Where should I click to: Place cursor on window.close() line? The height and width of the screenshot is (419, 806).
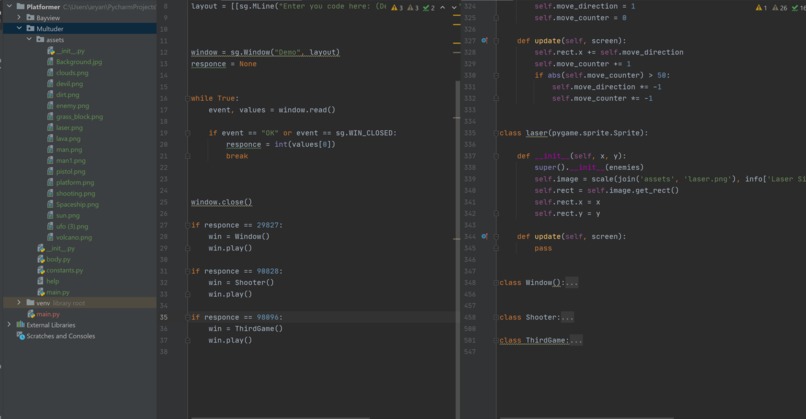(x=222, y=202)
